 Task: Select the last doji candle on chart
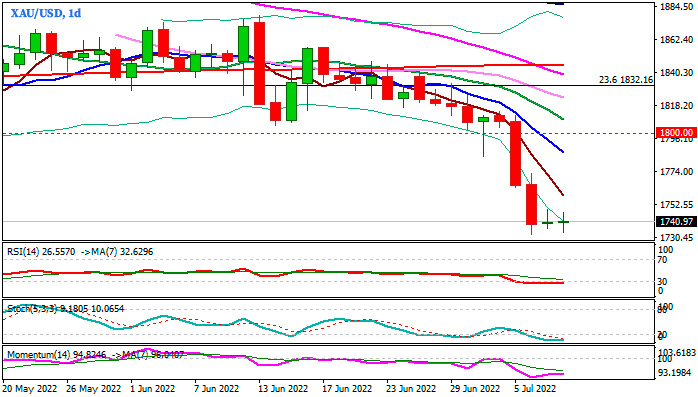564,222
